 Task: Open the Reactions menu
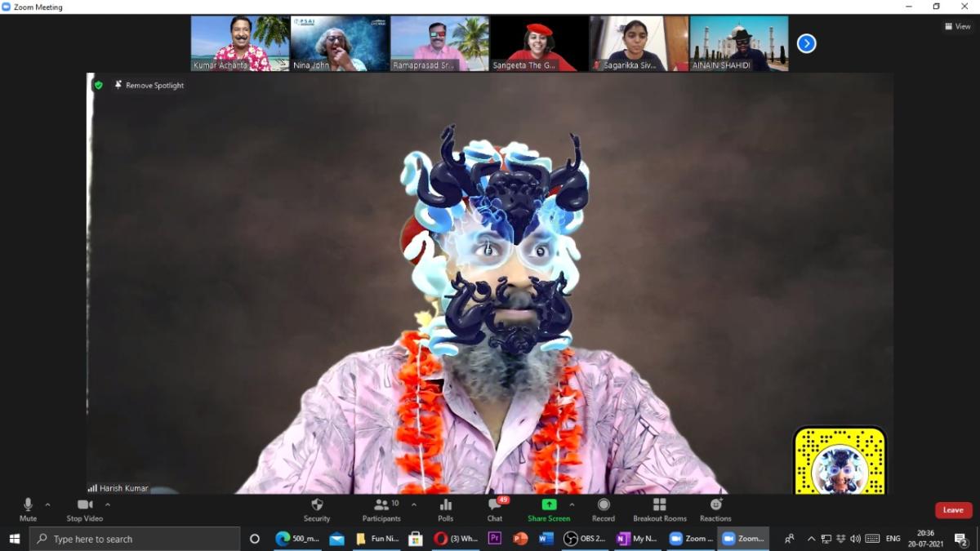[715, 505]
